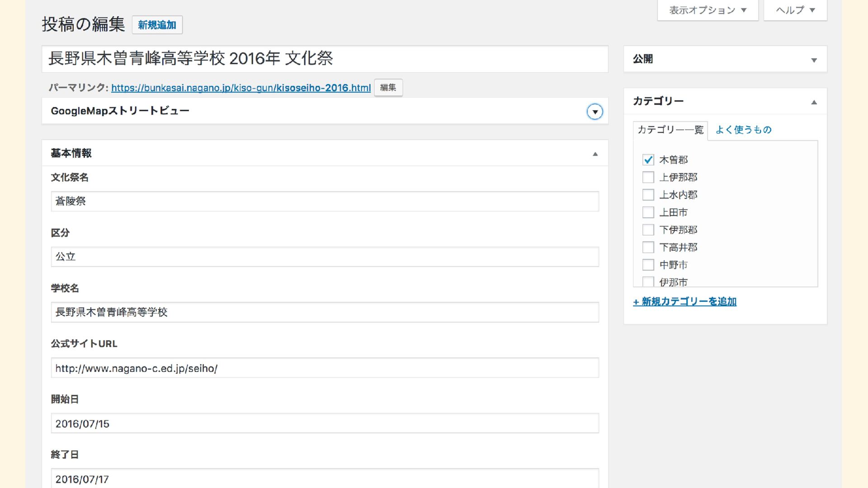
Task: Expand the 公開 panel
Action: [814, 60]
